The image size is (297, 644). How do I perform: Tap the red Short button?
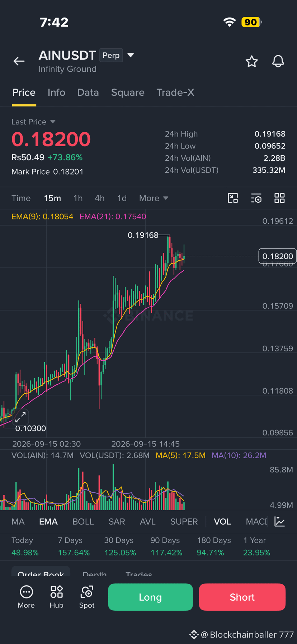[242, 597]
